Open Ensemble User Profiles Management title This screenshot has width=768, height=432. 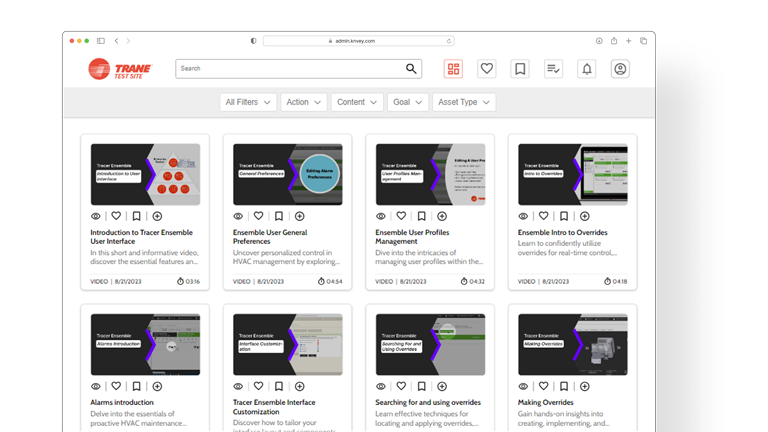(412, 237)
